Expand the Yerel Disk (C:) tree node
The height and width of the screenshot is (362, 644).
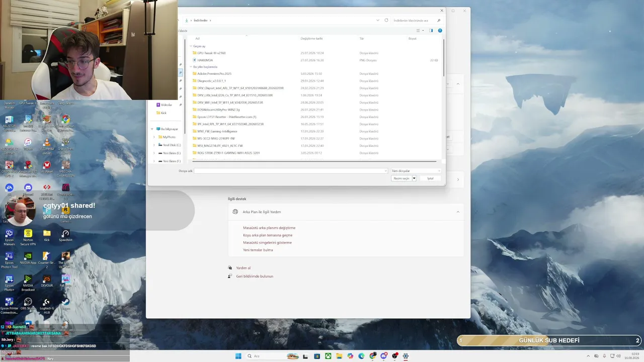154,145
